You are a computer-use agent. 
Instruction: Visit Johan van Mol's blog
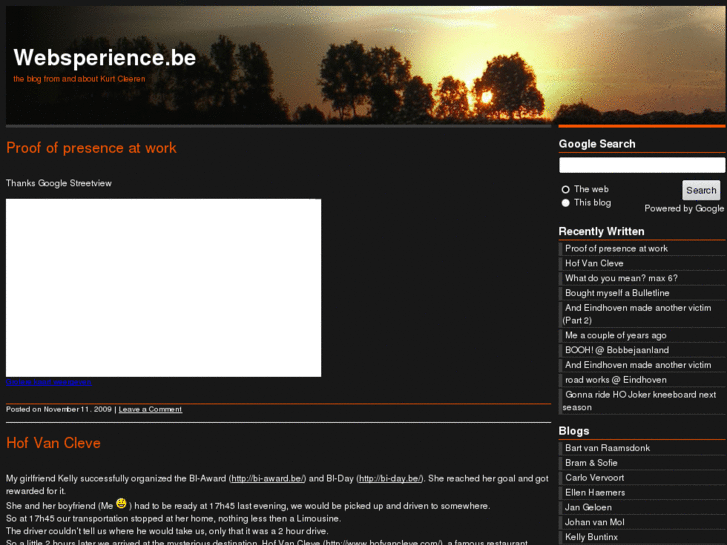(x=594, y=522)
